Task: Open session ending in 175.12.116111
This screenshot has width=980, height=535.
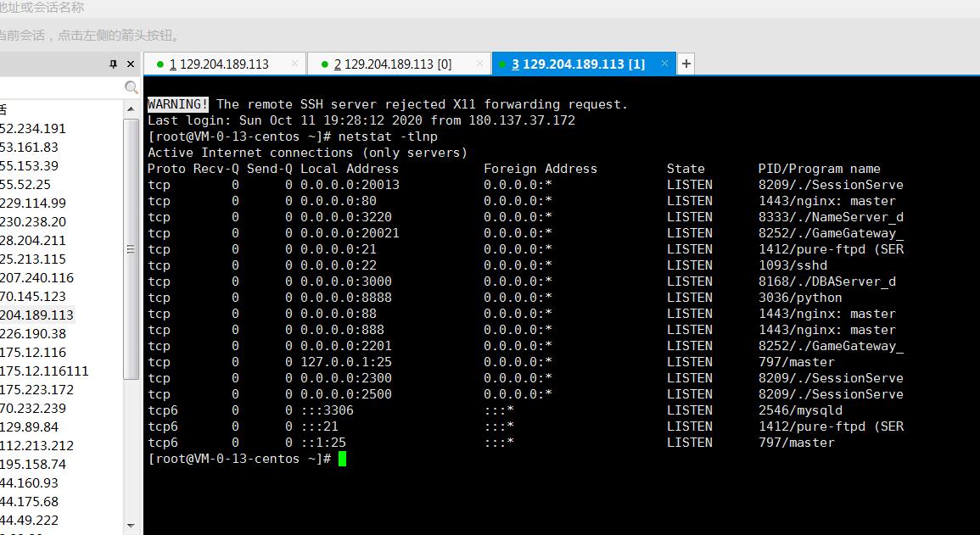Action: click(x=44, y=371)
